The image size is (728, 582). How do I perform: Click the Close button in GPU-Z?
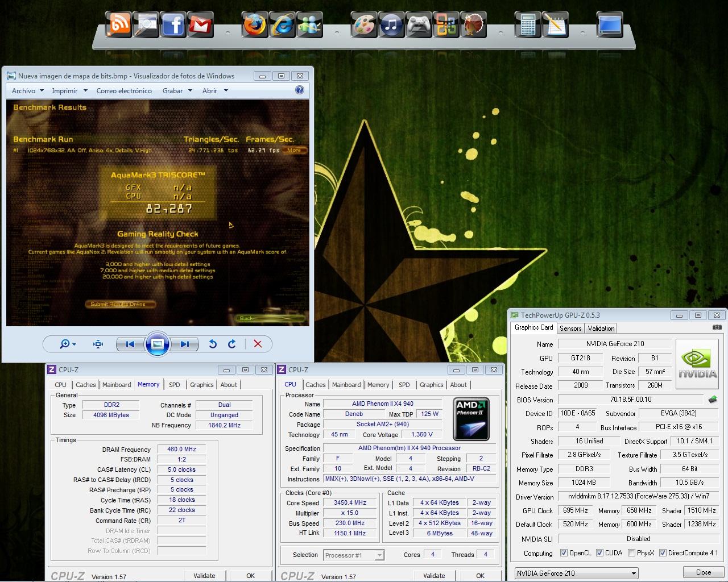click(704, 572)
